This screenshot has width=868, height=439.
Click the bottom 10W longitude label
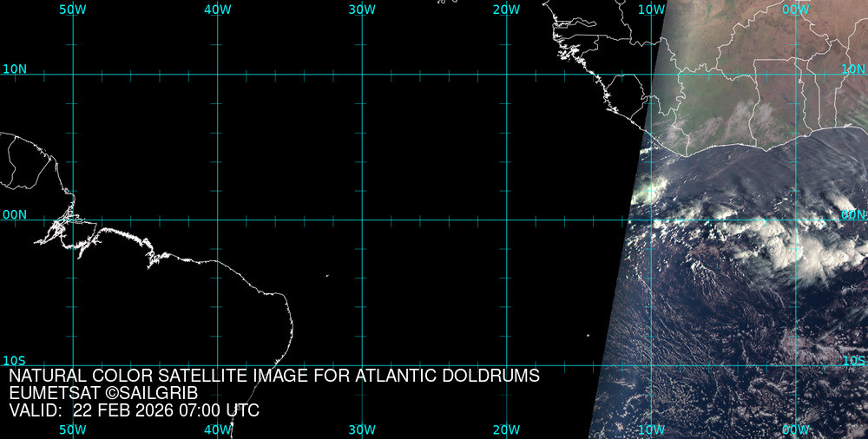click(x=651, y=429)
